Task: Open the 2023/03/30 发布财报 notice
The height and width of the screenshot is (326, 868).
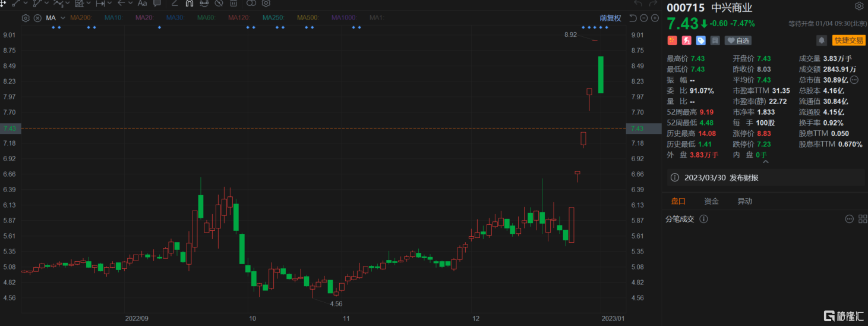Action: (x=766, y=177)
